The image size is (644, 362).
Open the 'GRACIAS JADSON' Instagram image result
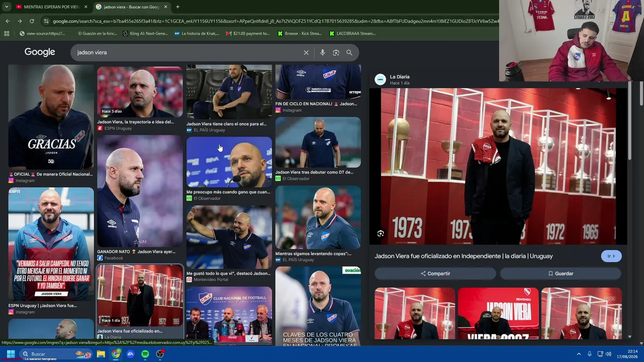51,118
